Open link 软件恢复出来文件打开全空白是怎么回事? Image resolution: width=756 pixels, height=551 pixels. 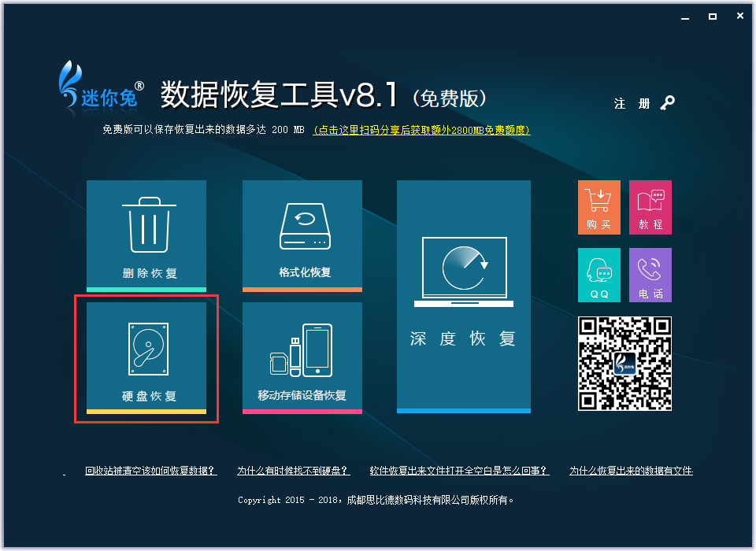[x=459, y=471]
